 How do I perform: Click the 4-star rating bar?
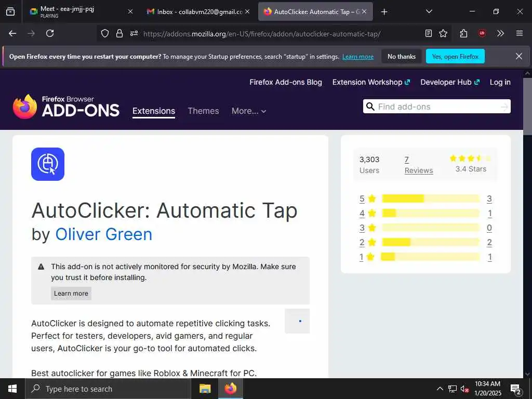(x=431, y=214)
